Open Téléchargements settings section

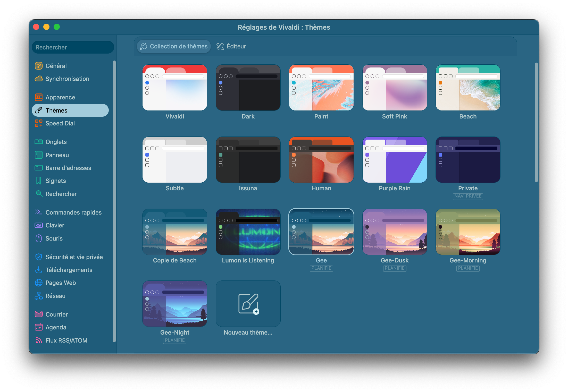tap(69, 270)
